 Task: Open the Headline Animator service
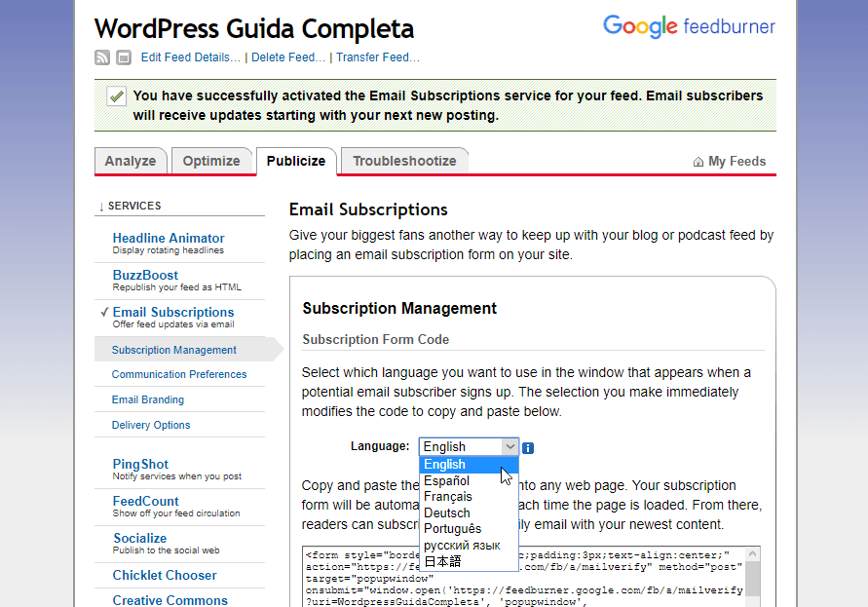point(169,238)
